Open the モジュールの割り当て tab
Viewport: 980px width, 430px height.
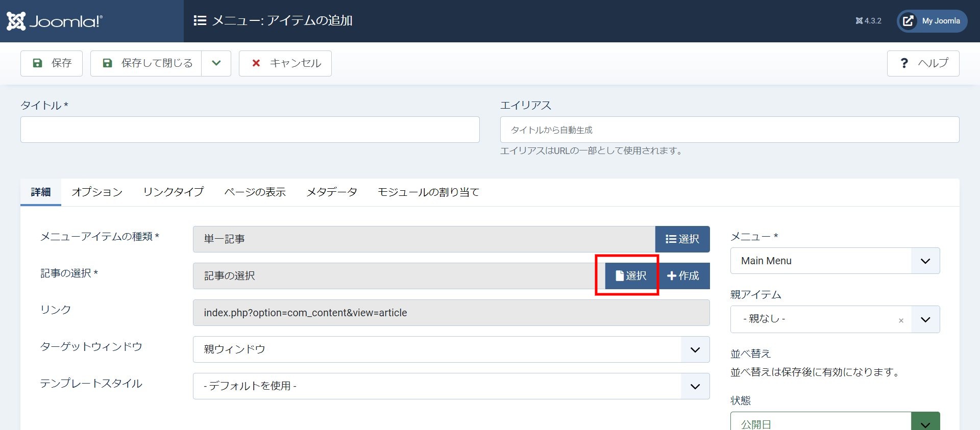click(428, 192)
